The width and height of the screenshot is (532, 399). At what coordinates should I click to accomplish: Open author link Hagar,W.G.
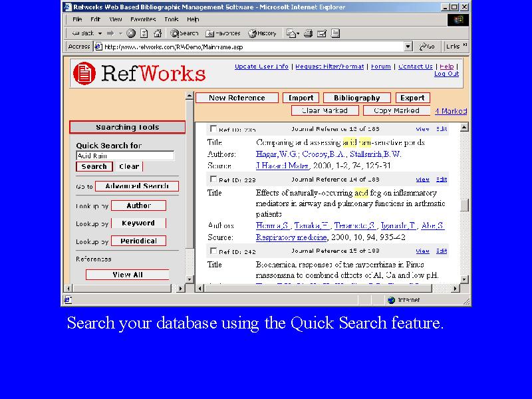pos(277,154)
